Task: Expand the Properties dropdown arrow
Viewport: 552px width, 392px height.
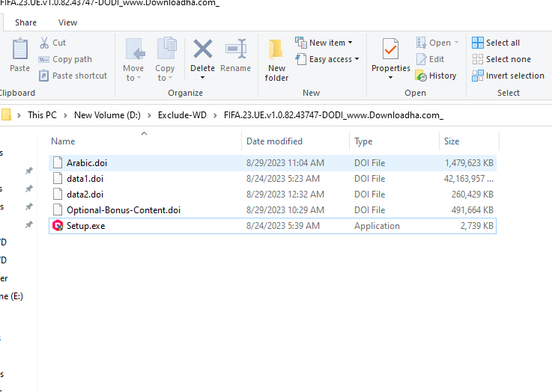Action: pyautogui.click(x=390, y=77)
